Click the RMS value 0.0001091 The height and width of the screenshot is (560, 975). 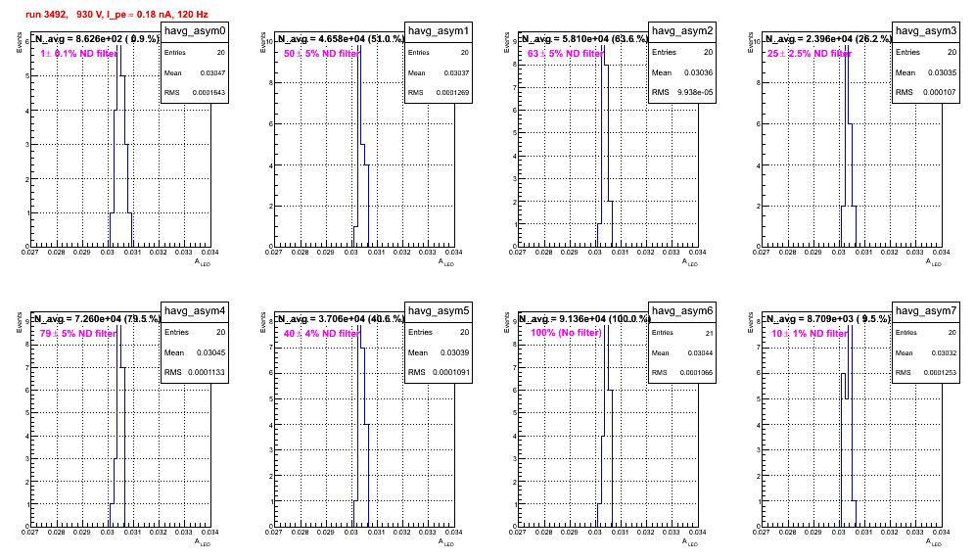pyautogui.click(x=451, y=372)
